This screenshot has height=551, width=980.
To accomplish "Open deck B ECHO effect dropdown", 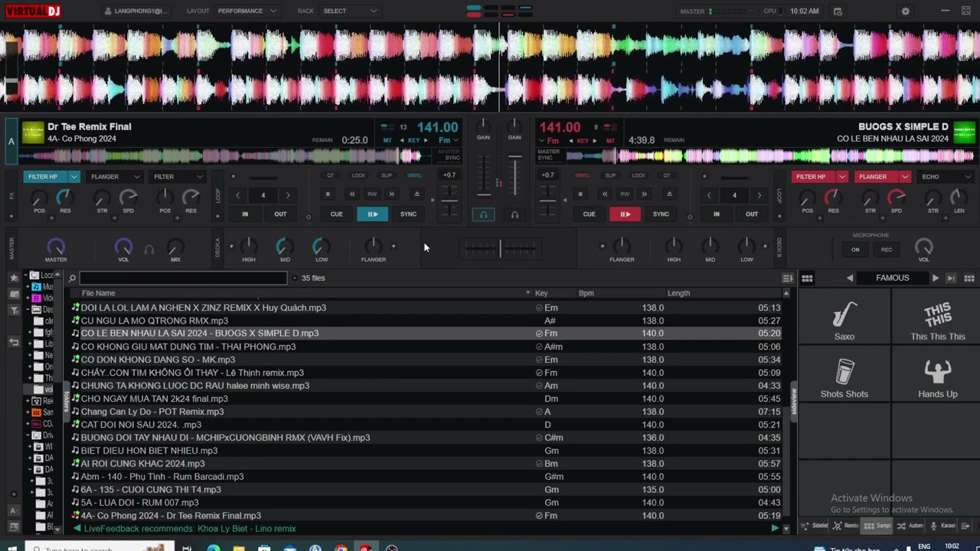I will (x=968, y=177).
